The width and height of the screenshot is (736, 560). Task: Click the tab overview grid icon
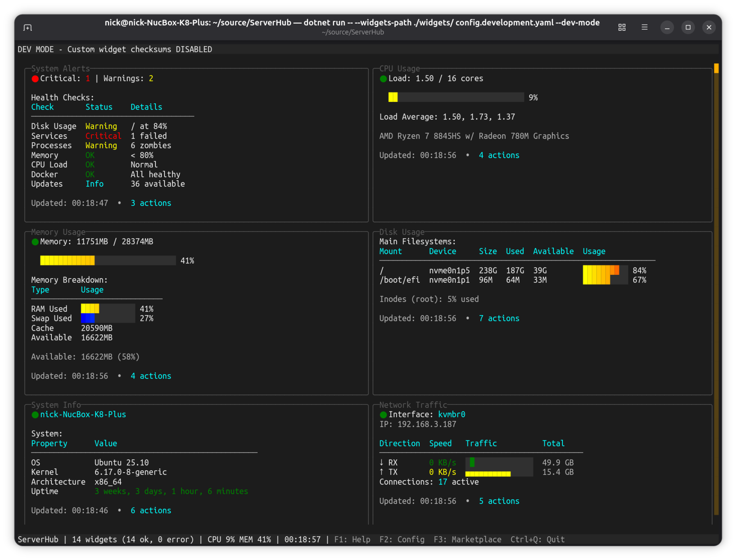coord(622,27)
